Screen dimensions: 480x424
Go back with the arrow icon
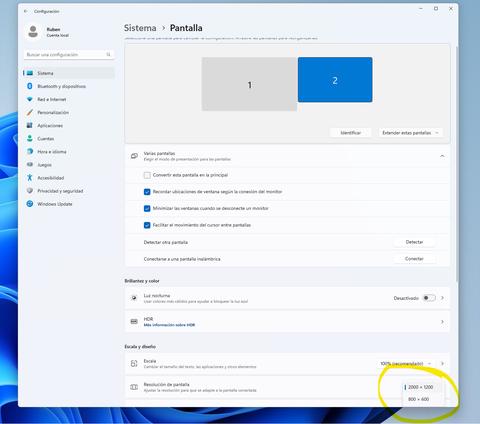pos(26,11)
